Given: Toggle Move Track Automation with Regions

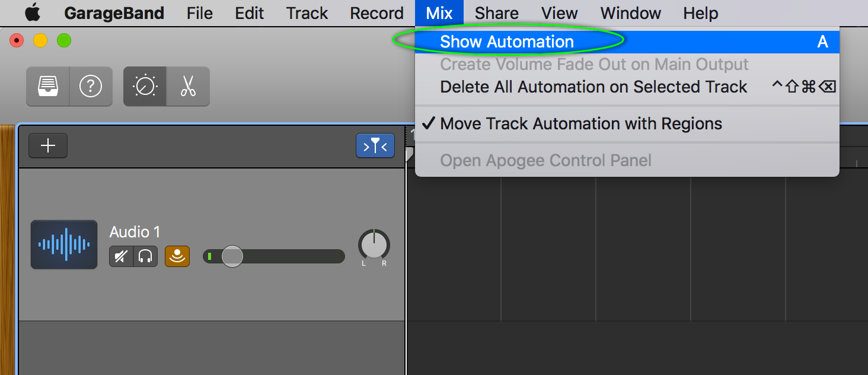Looking at the screenshot, I should click(581, 123).
